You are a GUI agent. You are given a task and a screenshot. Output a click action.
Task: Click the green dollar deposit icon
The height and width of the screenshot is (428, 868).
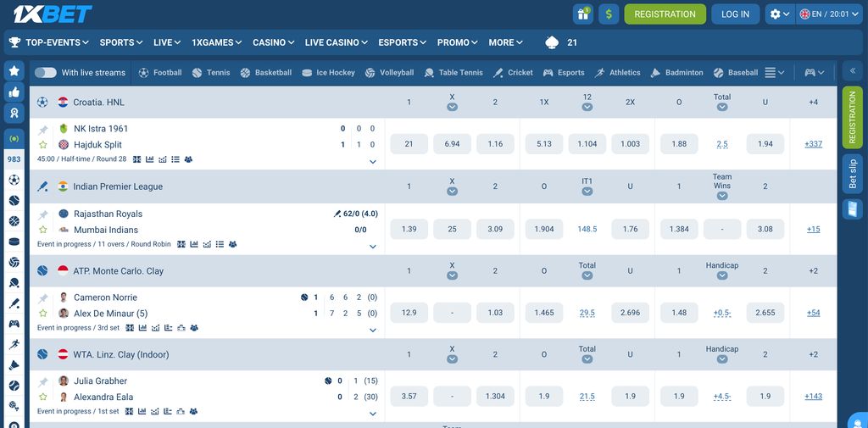point(609,14)
